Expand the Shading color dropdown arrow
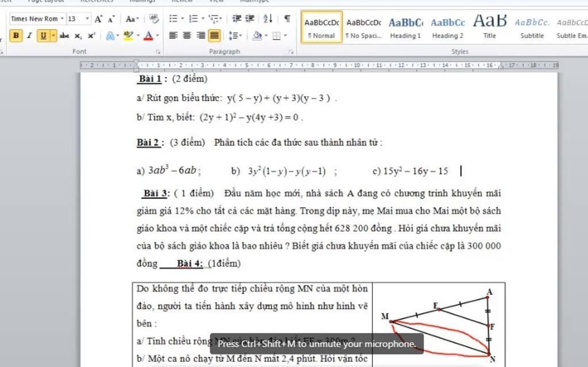Image resolution: width=588 pixels, height=367 pixels. point(266,36)
